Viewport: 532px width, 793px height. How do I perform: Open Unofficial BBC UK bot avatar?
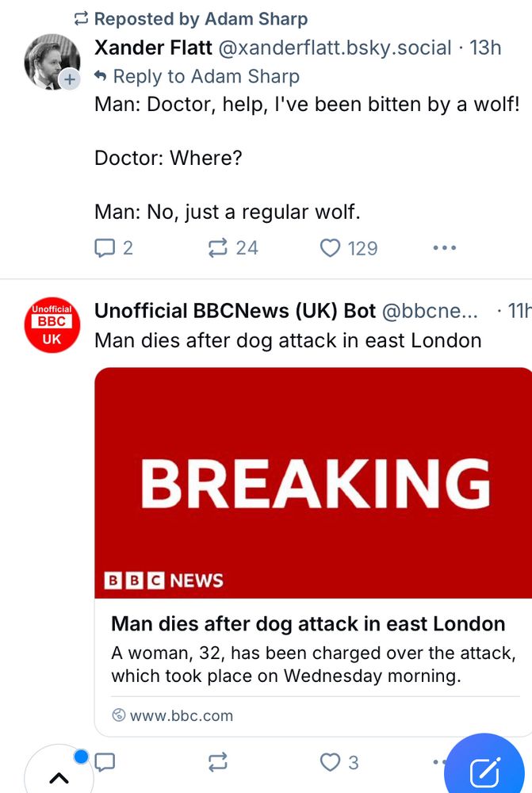(51, 328)
